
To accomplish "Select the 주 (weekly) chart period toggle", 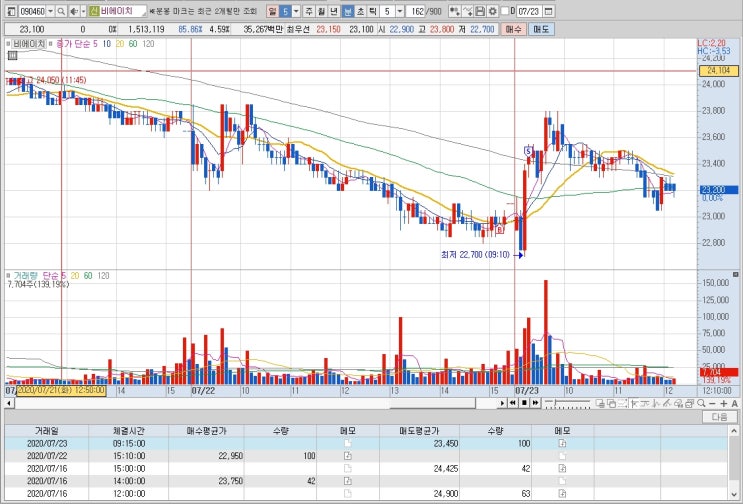I will click(309, 11).
